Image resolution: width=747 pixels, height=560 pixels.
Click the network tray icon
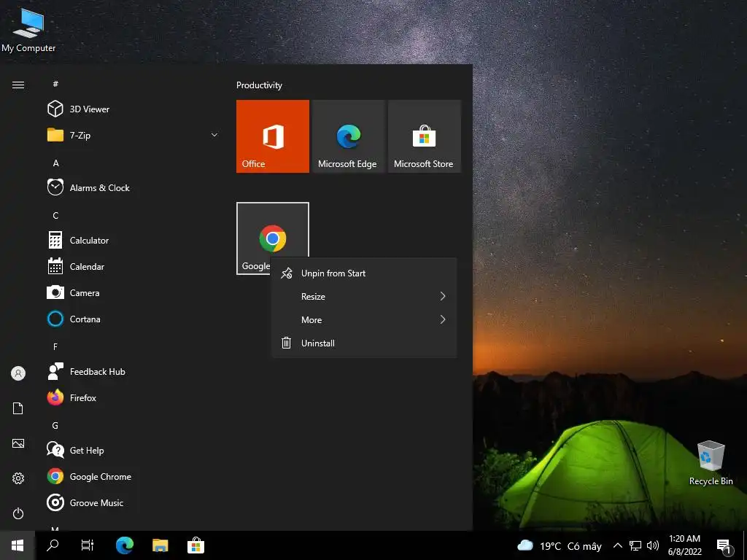[635, 545]
